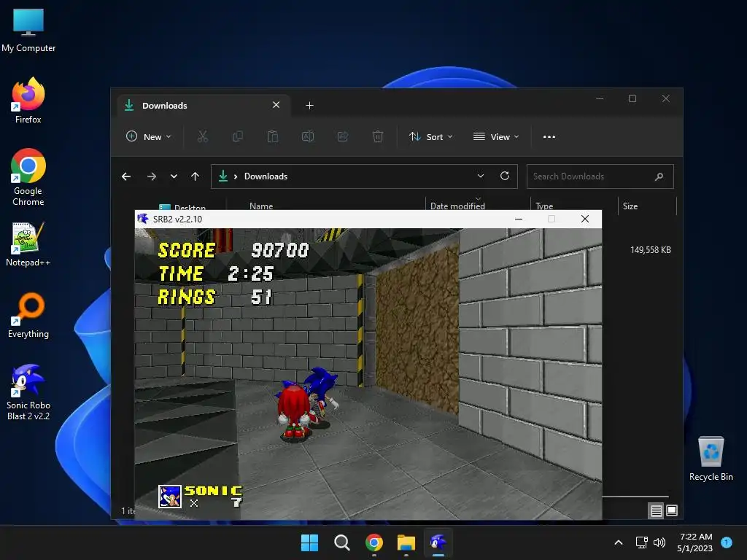Switch Explorer to large thumbnails layout

(672, 510)
